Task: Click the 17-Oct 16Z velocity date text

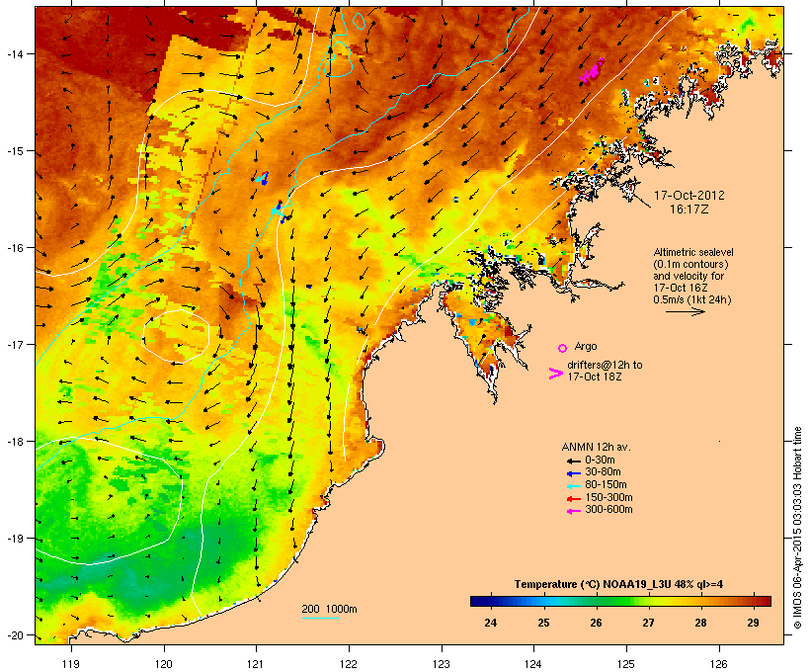Action: pyautogui.click(x=681, y=288)
